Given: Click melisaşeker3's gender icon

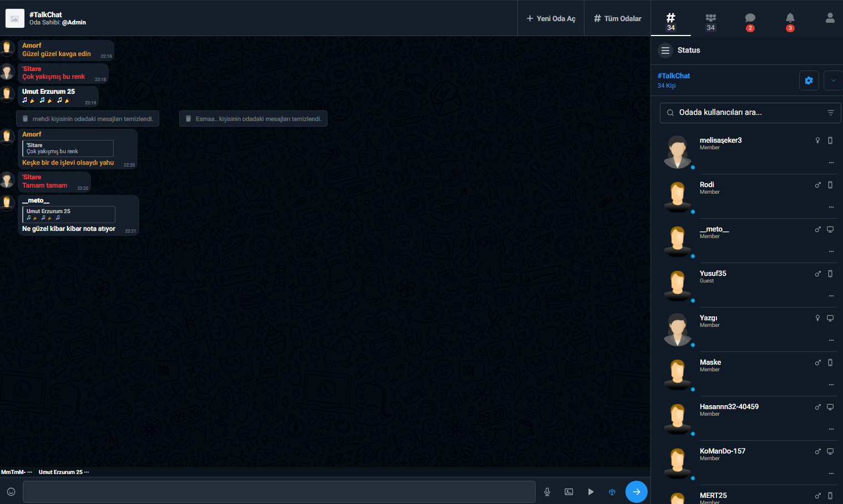Looking at the screenshot, I should click(817, 140).
